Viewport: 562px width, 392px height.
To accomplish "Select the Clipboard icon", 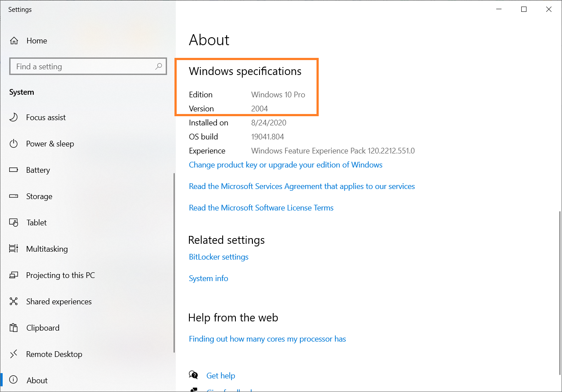I will click(14, 328).
